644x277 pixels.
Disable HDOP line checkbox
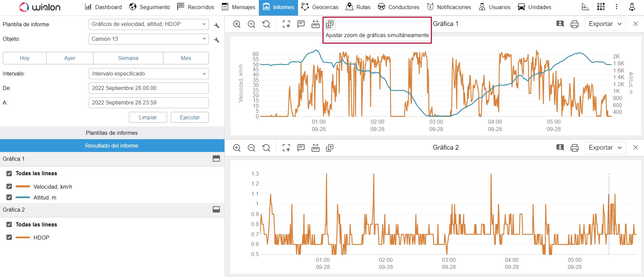[9, 237]
